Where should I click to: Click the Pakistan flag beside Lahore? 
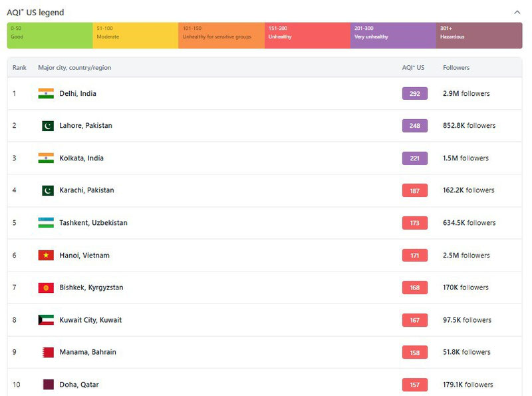point(47,126)
